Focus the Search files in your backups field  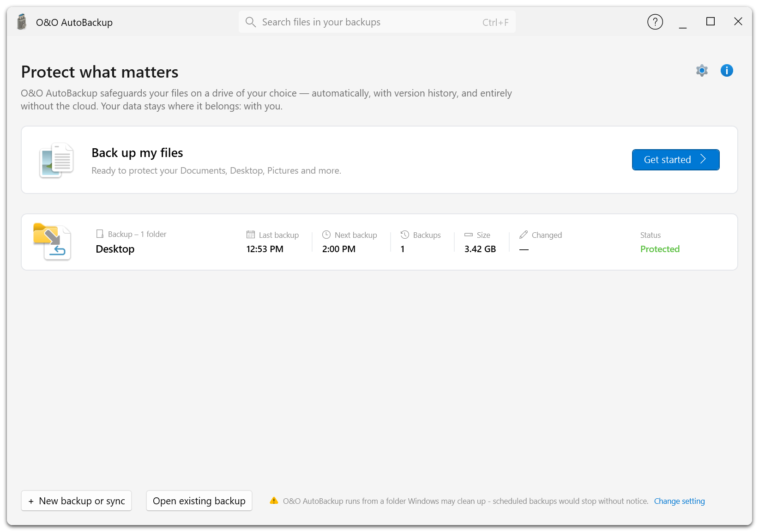click(x=377, y=22)
